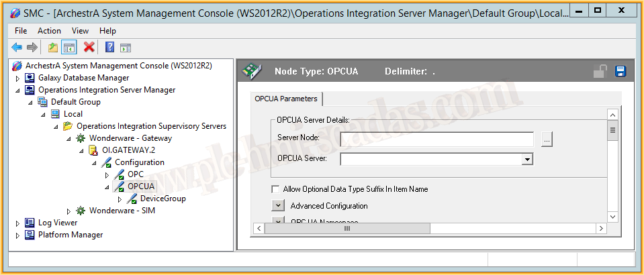Viewport: 644px width, 275px height.
Task: Click the Server Node browse ellipsis button
Action: point(547,139)
